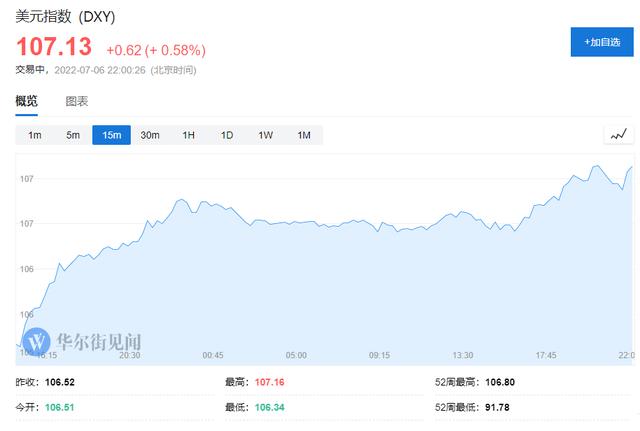
Task: Set chart interval to 1H
Action: click(x=188, y=135)
